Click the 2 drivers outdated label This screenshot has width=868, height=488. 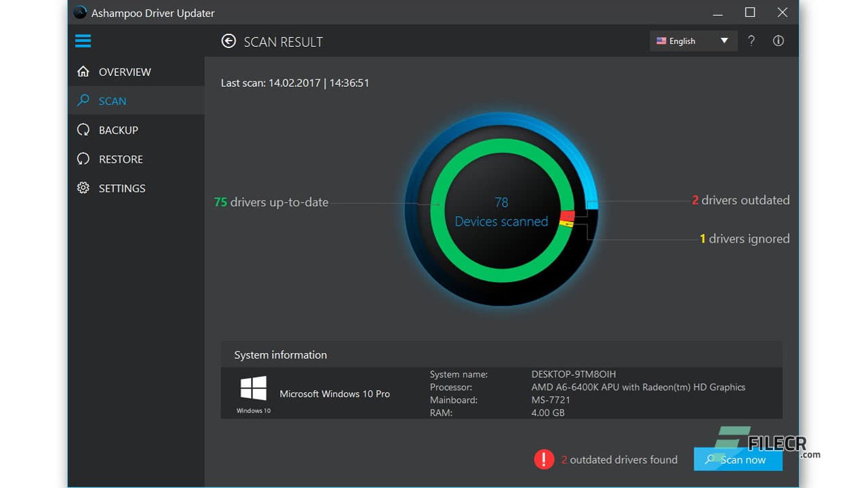741,200
